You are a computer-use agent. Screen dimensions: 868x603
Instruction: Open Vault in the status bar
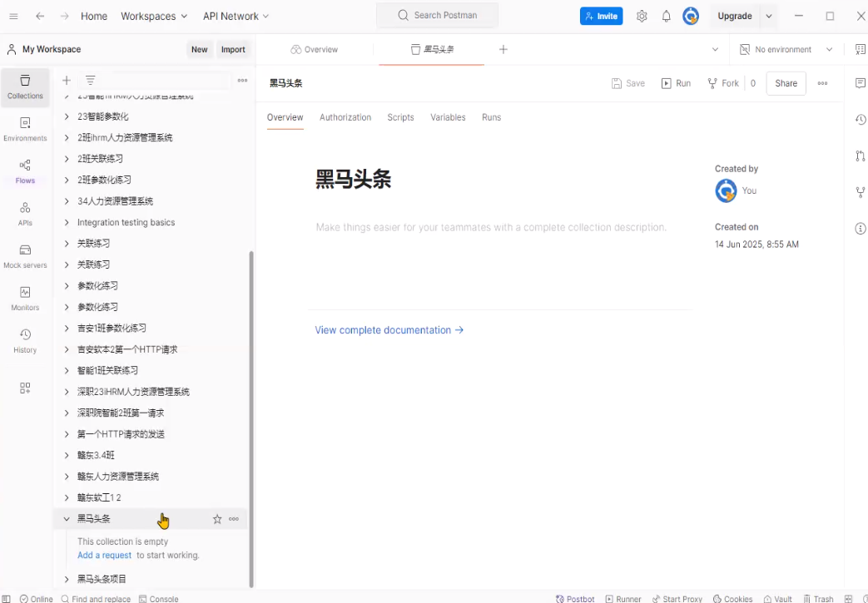[777, 599]
